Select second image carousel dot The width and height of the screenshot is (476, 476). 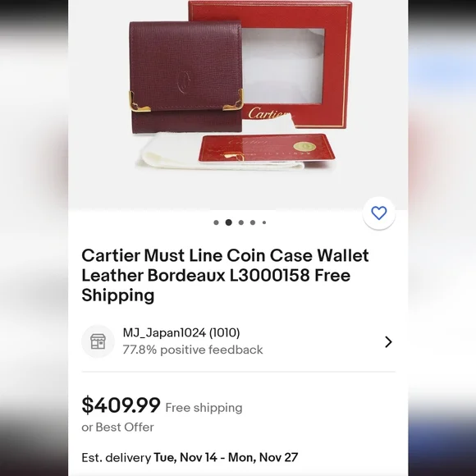[x=229, y=222]
